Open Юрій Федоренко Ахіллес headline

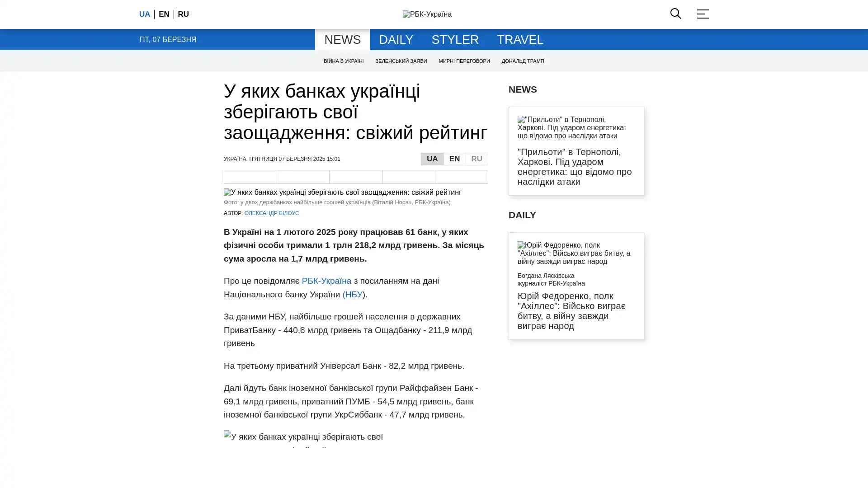click(571, 311)
